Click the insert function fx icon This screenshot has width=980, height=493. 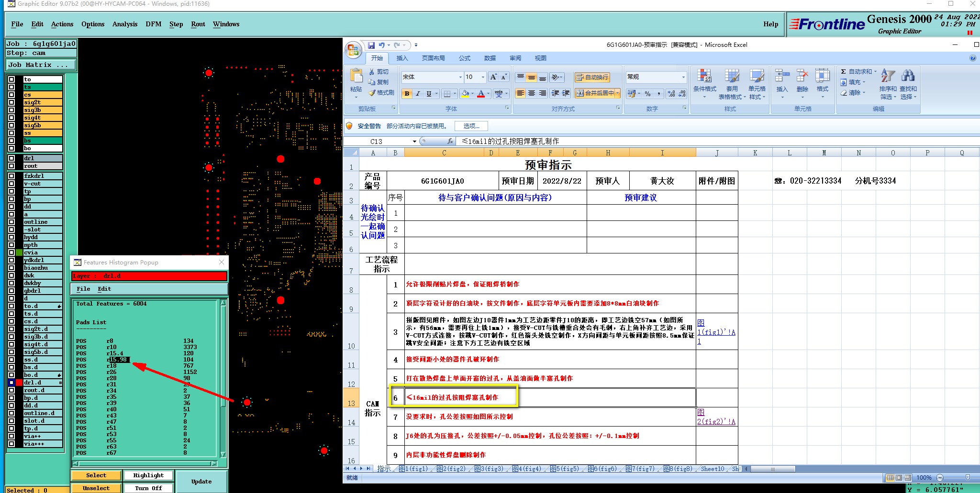pos(450,141)
